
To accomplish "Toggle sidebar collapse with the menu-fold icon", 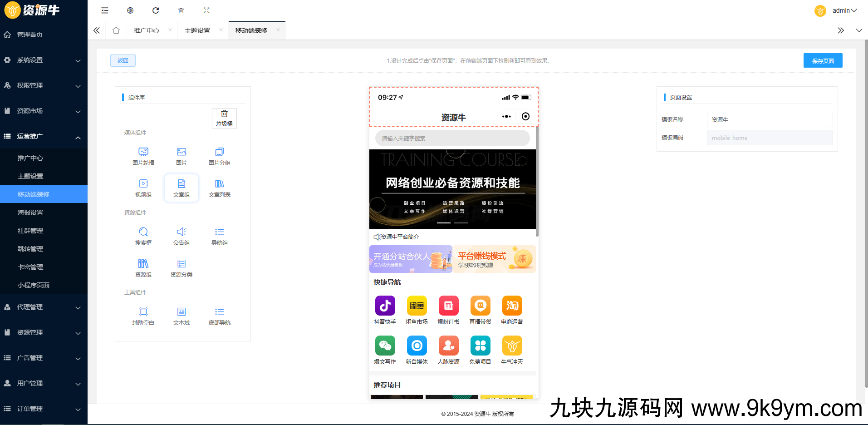I will pyautogui.click(x=105, y=10).
